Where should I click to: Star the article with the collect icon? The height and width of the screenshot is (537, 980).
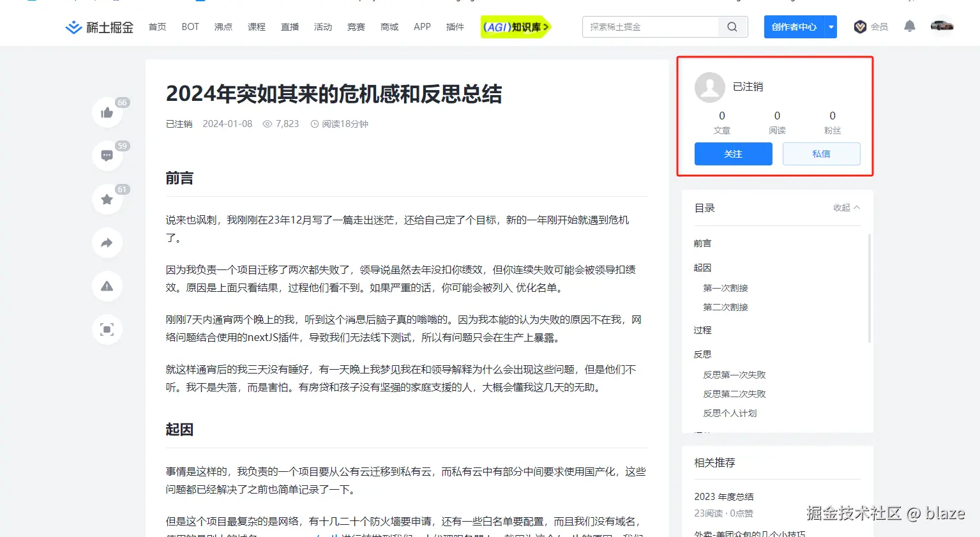(107, 199)
